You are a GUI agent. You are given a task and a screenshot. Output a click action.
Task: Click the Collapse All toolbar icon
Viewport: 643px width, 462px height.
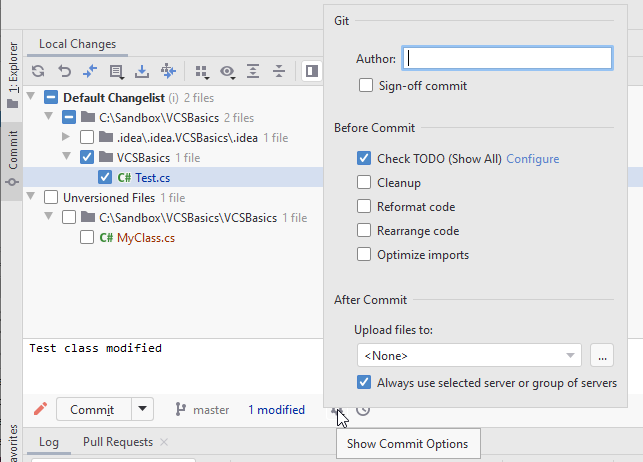(x=279, y=71)
